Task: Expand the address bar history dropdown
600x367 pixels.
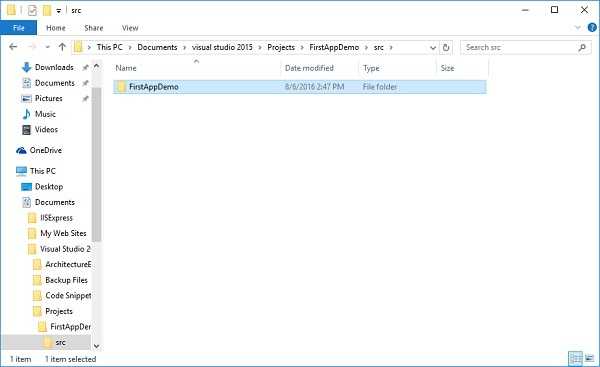Action: click(433, 47)
